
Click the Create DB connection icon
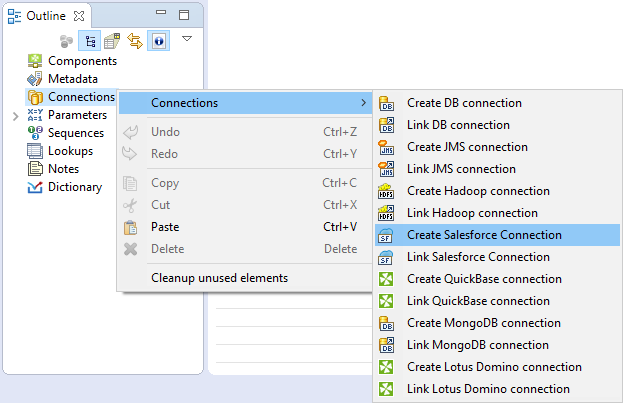pyautogui.click(x=387, y=103)
